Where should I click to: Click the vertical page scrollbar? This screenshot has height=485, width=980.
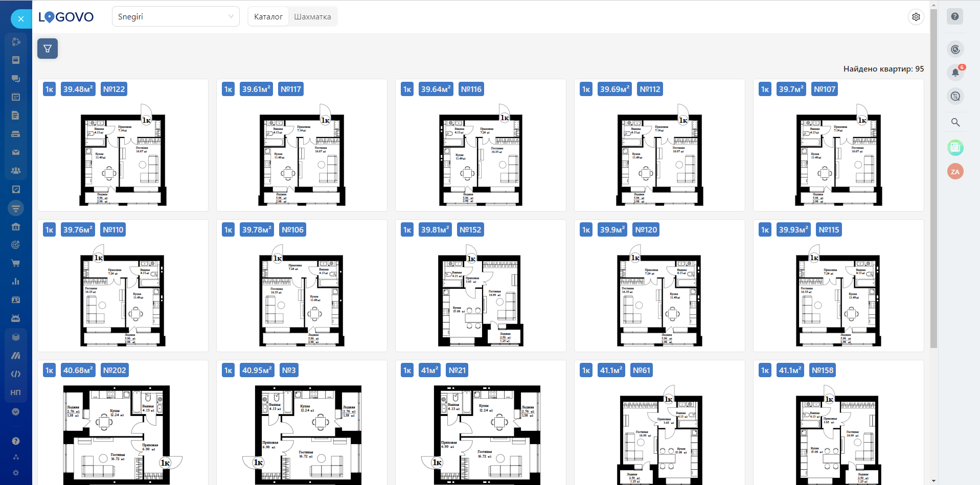click(933, 179)
